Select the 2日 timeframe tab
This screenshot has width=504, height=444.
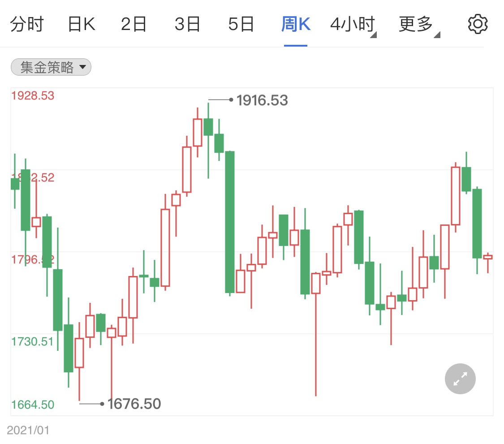[134, 24]
